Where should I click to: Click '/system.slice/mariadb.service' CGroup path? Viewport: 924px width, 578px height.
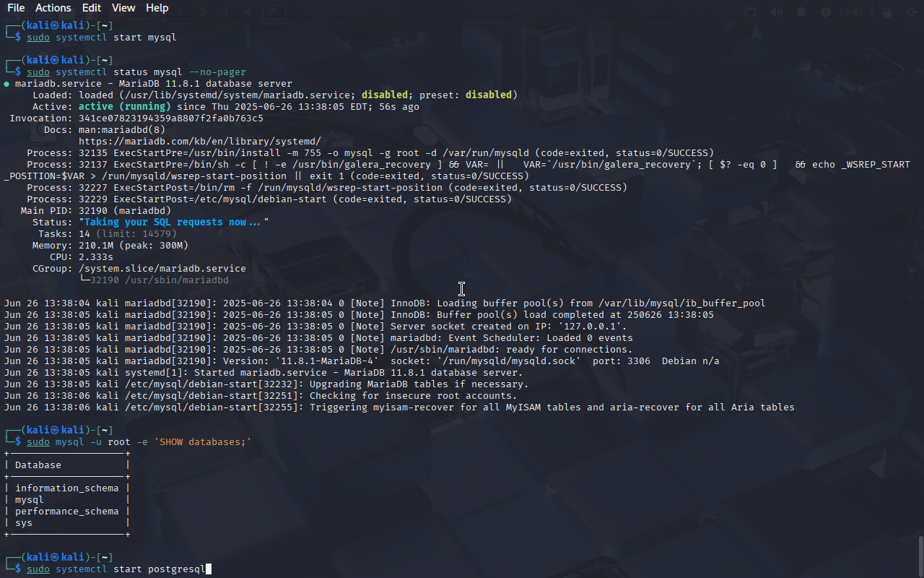(x=162, y=268)
